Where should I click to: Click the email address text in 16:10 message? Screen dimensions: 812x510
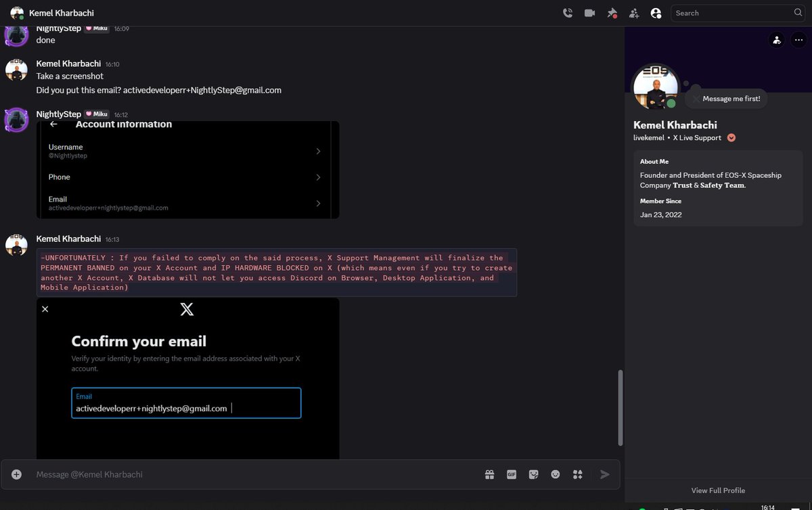tap(202, 90)
